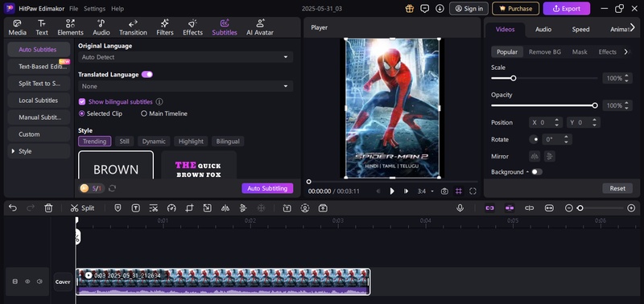644x304 pixels.
Task: Switch to the Audio properties tab
Action: point(543,30)
